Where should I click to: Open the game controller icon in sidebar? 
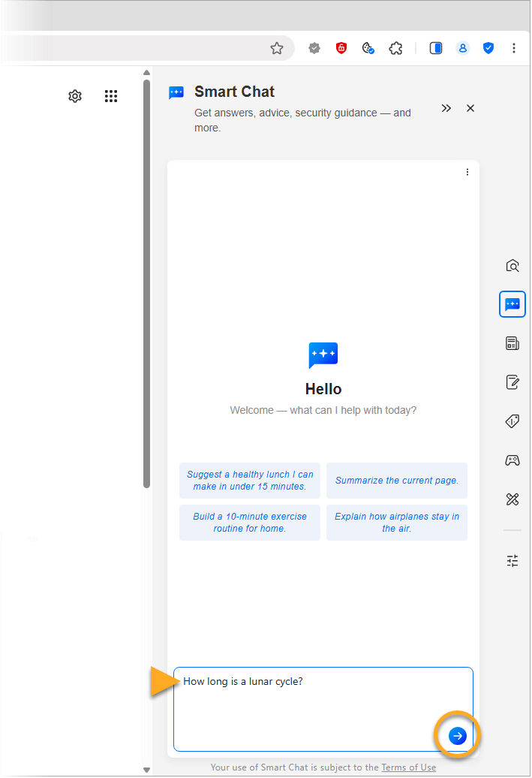[x=512, y=460]
